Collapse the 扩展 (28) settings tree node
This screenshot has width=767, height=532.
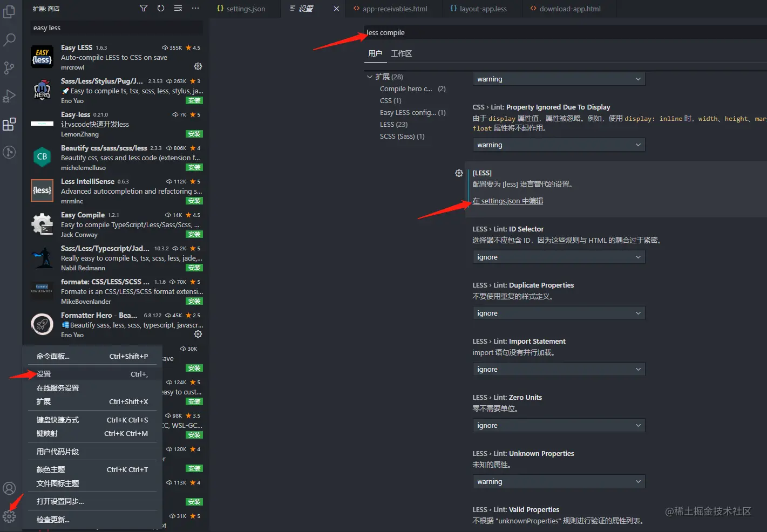(370, 77)
